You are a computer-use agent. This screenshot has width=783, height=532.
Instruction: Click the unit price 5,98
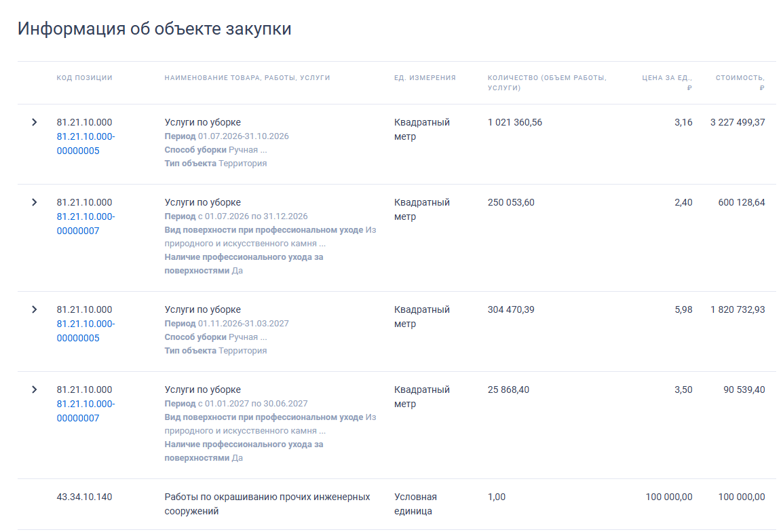tap(683, 309)
